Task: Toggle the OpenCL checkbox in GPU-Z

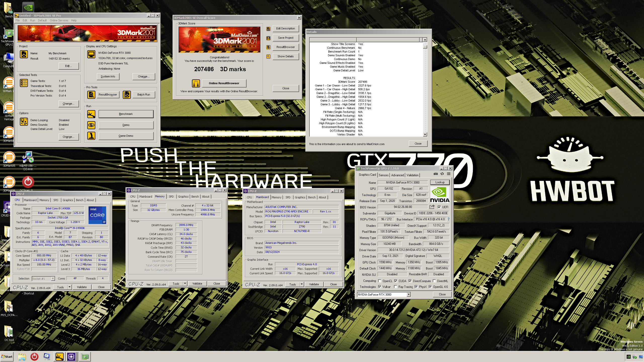Action: pos(380,281)
